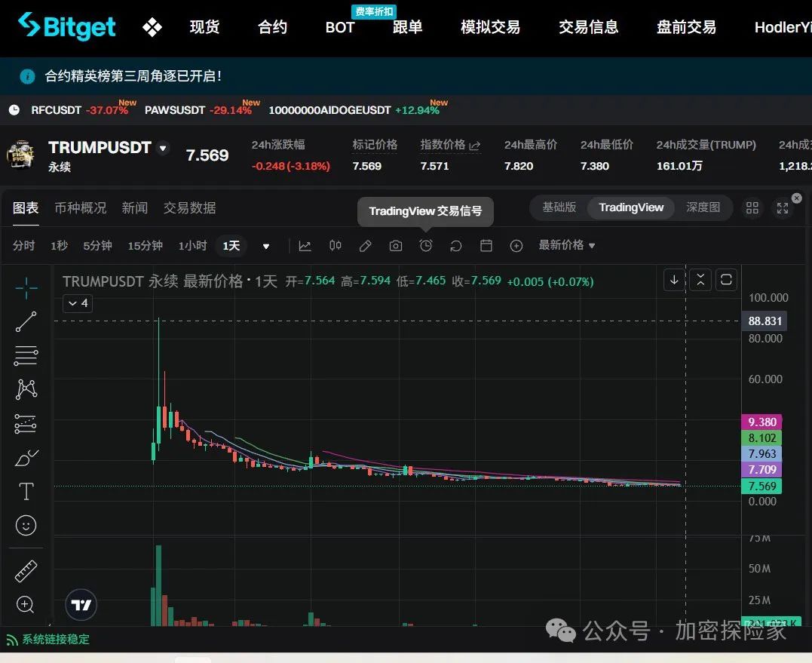812x663 pixels.
Task: Open the forecasting and measurement tool
Action: pyautogui.click(x=26, y=424)
